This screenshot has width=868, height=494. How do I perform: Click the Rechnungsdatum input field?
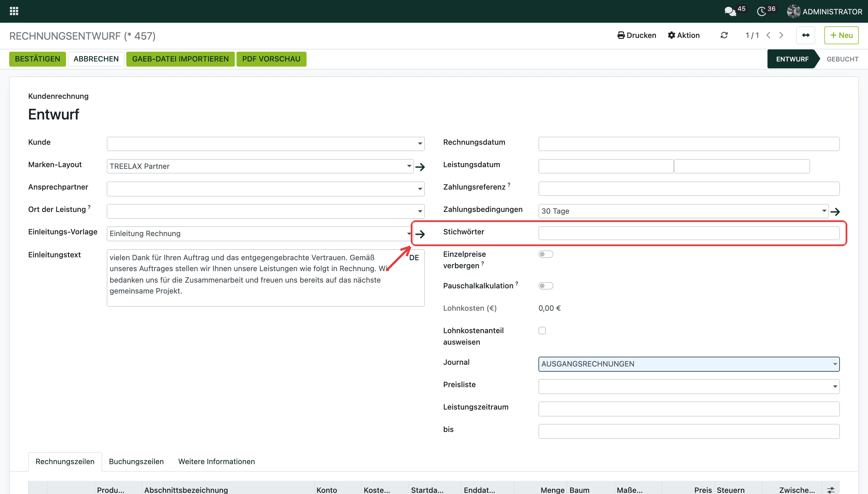689,144
